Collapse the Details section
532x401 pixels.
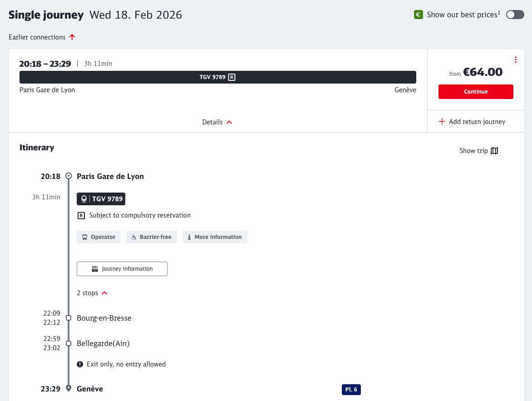217,122
